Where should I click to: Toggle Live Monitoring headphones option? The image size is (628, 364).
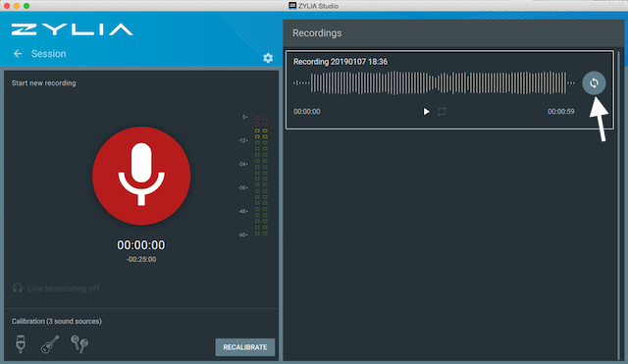coord(56,288)
